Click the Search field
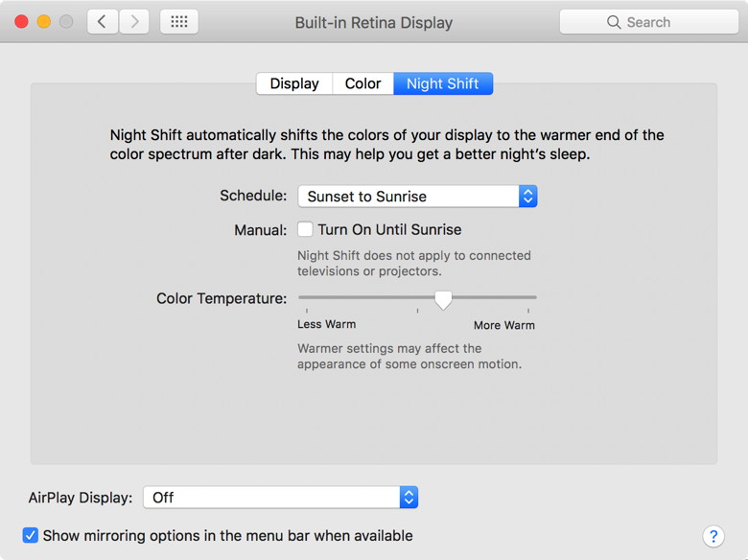Viewport: 748px width, 560px height. pyautogui.click(x=649, y=22)
